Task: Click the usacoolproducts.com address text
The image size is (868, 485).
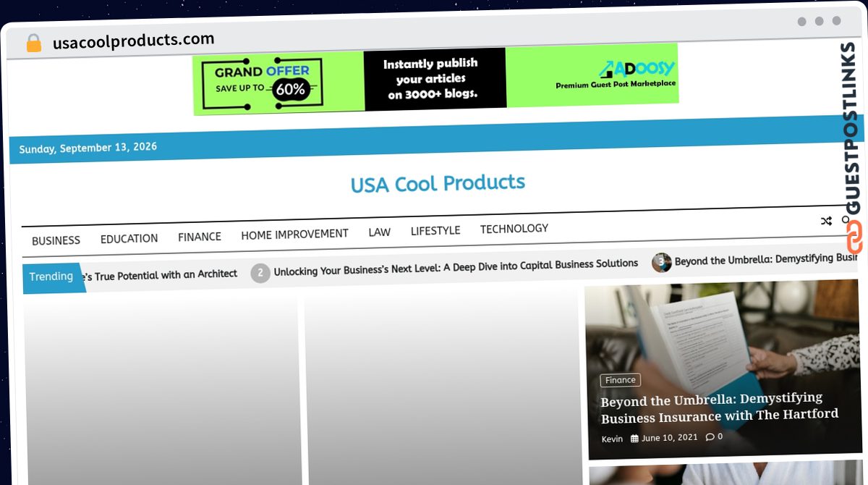Action: pos(134,41)
